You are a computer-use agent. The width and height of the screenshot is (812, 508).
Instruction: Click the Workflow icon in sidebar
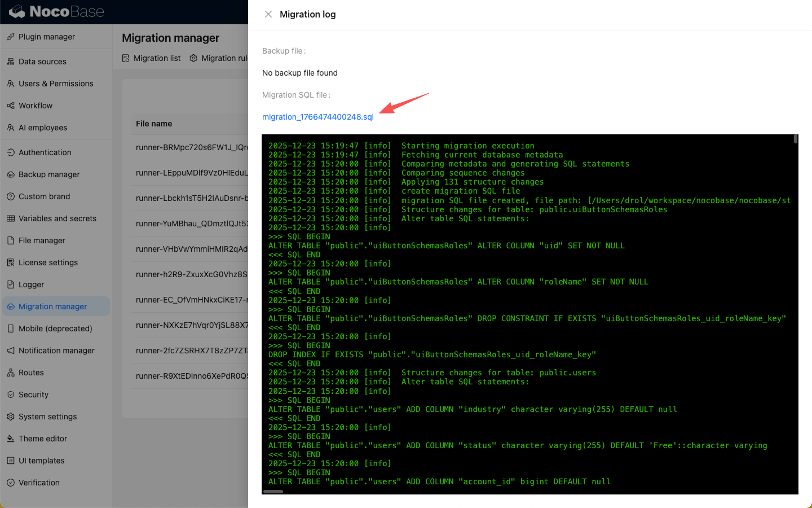(x=11, y=106)
